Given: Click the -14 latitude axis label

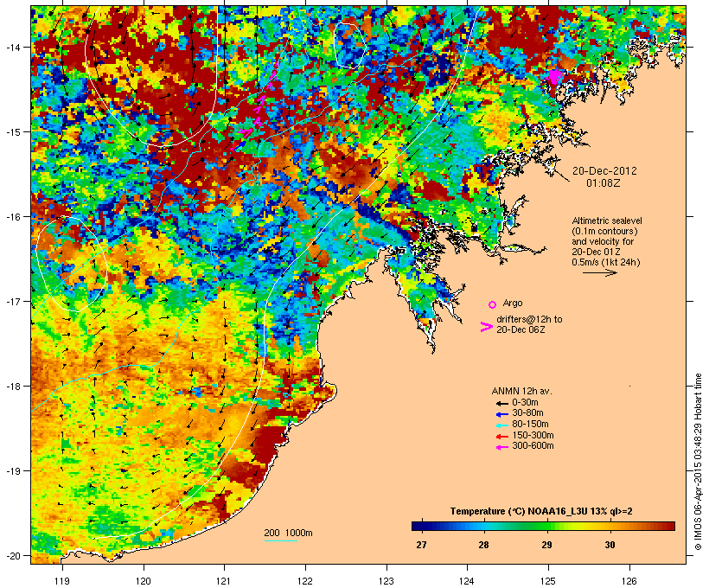Looking at the screenshot, I should point(12,47).
